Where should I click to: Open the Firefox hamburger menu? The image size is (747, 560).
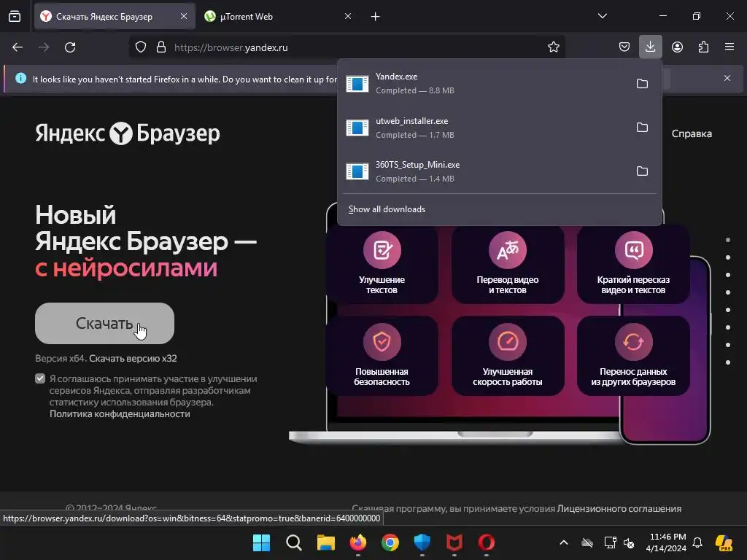pos(729,47)
